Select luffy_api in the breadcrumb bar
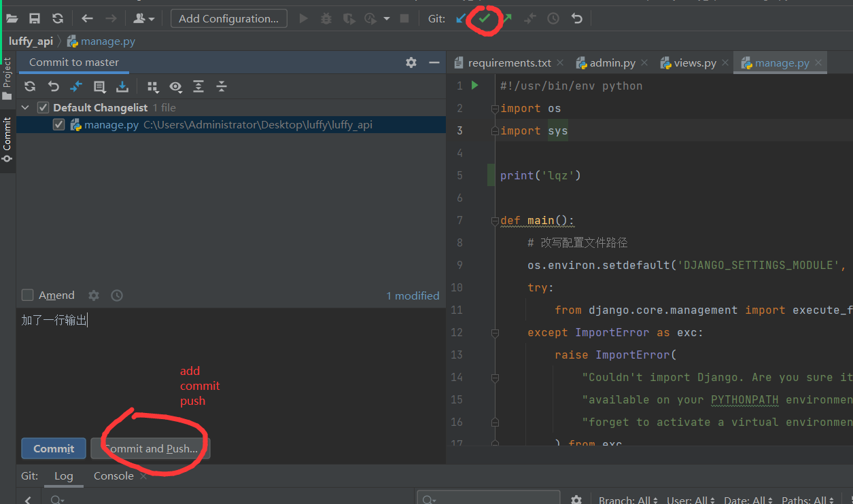853x504 pixels. [x=31, y=41]
